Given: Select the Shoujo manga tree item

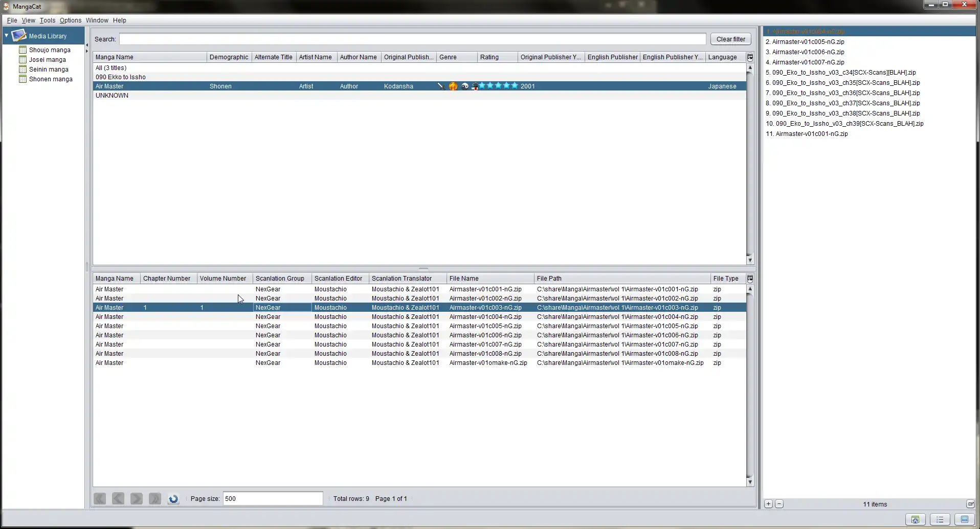Looking at the screenshot, I should pyautogui.click(x=50, y=50).
